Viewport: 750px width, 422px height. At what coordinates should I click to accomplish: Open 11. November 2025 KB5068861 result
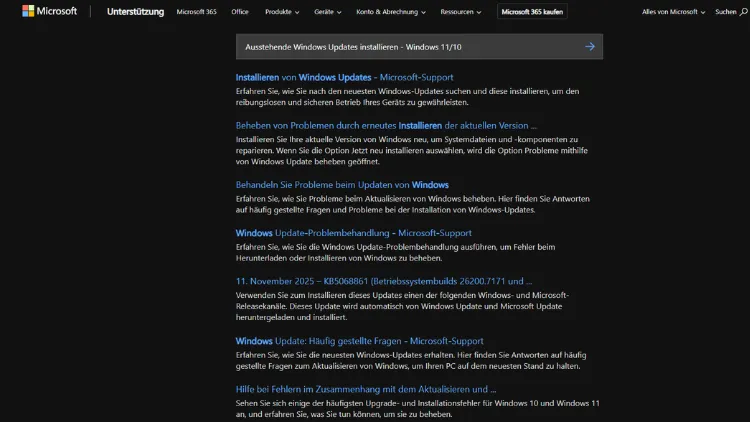pyautogui.click(x=384, y=281)
